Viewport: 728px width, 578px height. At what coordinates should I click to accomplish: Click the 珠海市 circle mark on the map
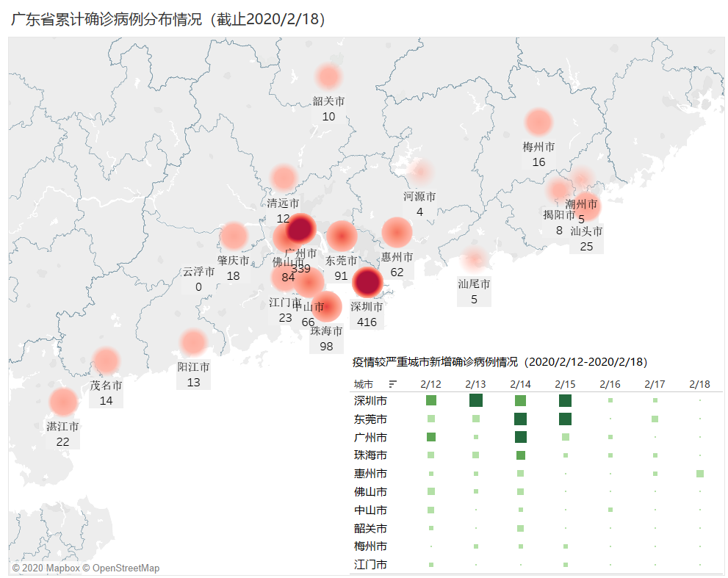coord(328,307)
